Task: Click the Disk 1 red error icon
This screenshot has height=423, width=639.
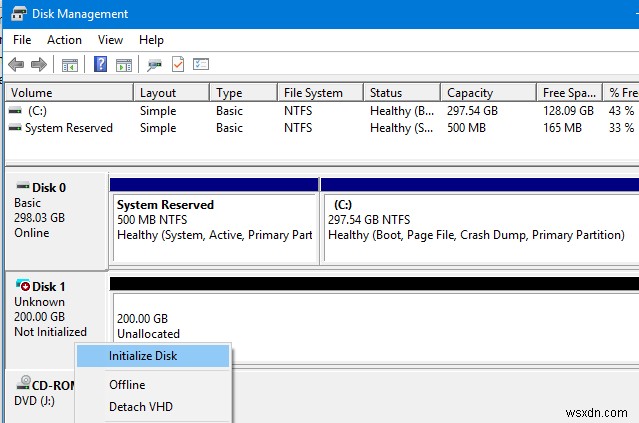Action: (x=23, y=285)
